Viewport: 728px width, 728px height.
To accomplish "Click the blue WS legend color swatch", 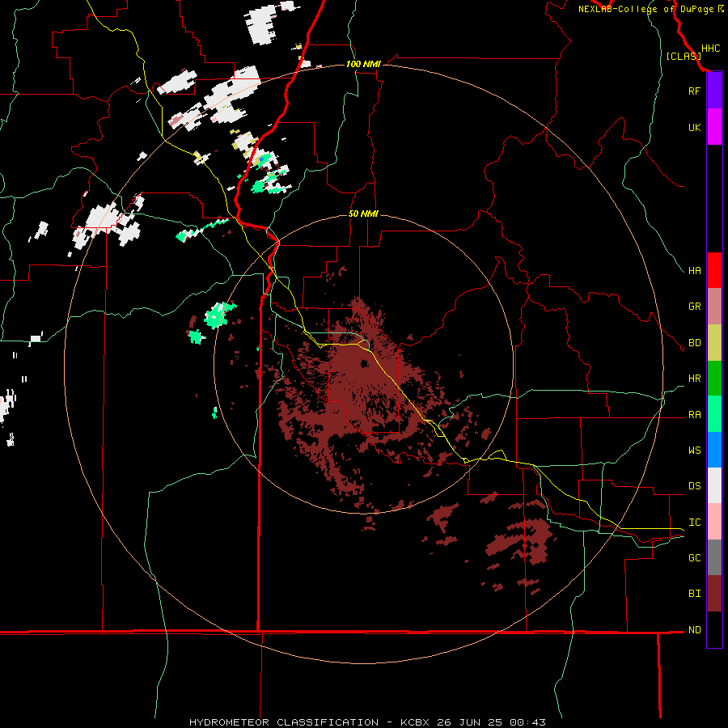I will (x=714, y=450).
